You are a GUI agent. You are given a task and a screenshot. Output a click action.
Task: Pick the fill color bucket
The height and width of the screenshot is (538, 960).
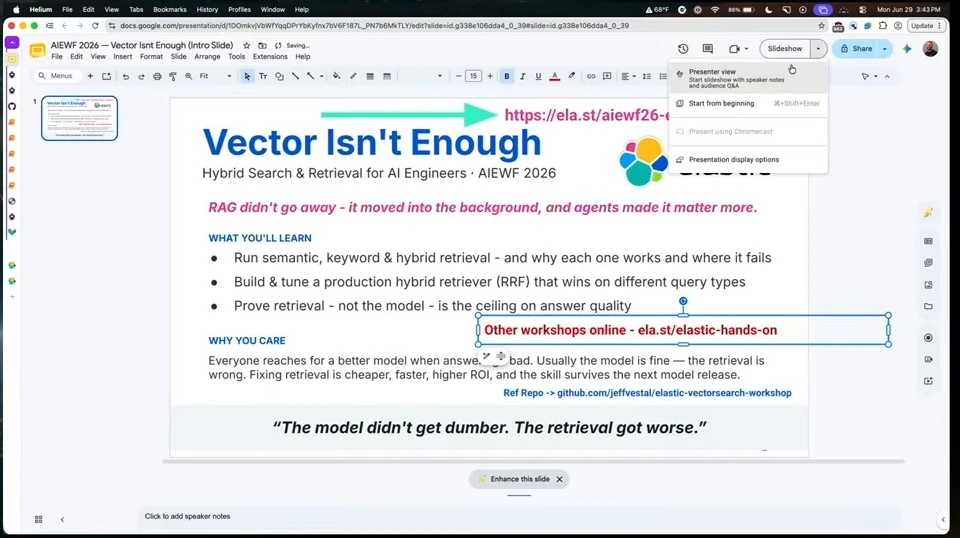[x=336, y=77]
